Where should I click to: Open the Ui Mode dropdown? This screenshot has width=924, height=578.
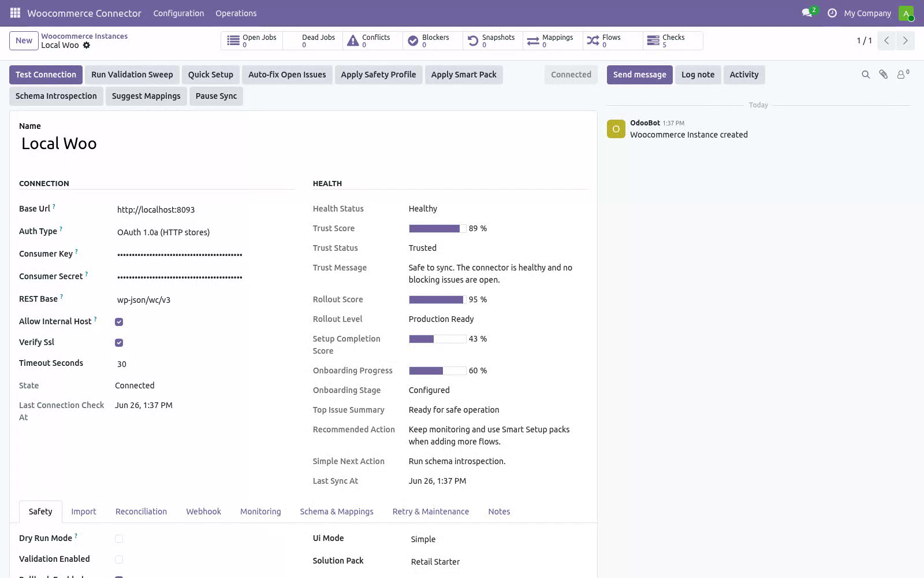[498, 539]
